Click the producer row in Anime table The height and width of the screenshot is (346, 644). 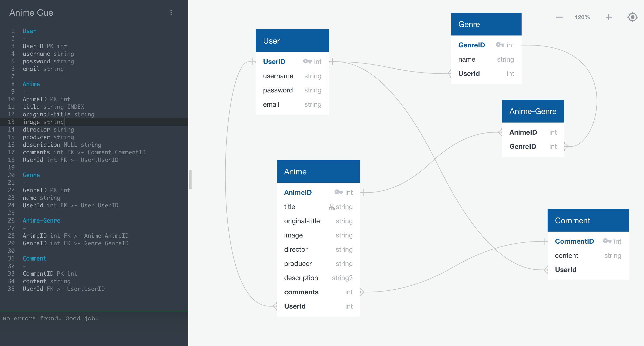click(318, 264)
